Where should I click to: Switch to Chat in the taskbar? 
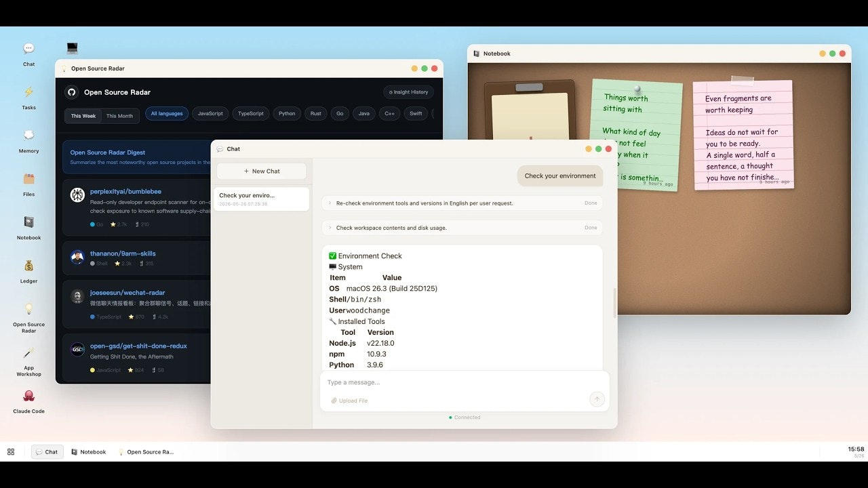point(47,452)
